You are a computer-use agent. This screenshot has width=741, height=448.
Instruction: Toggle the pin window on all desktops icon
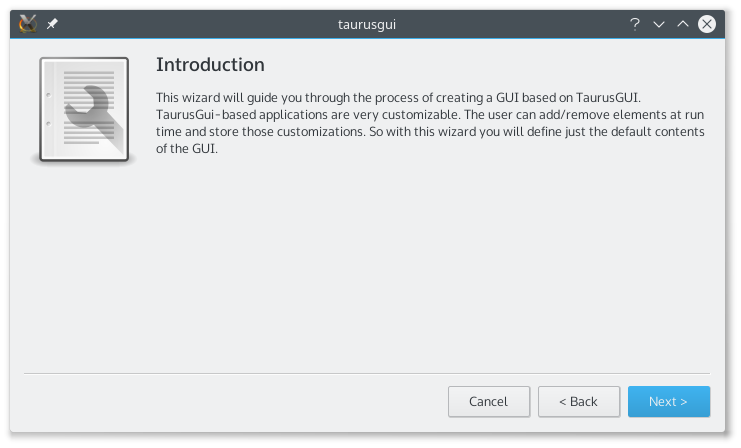[52, 24]
